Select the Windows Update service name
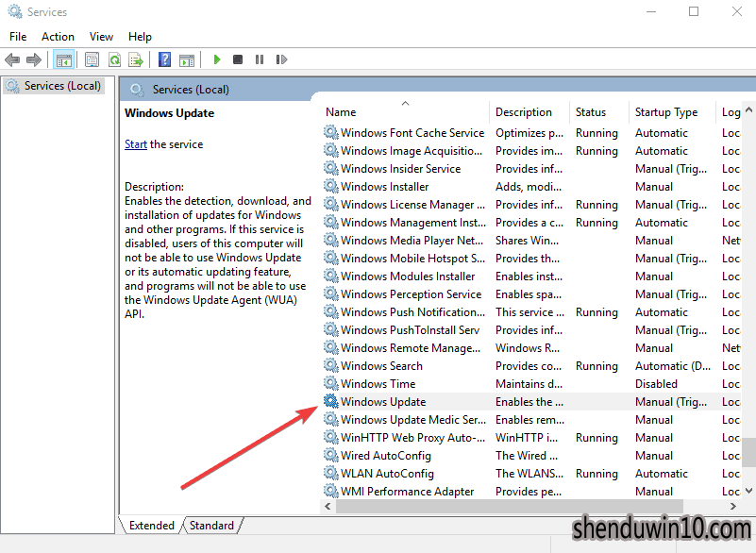The image size is (756, 553). tap(383, 402)
